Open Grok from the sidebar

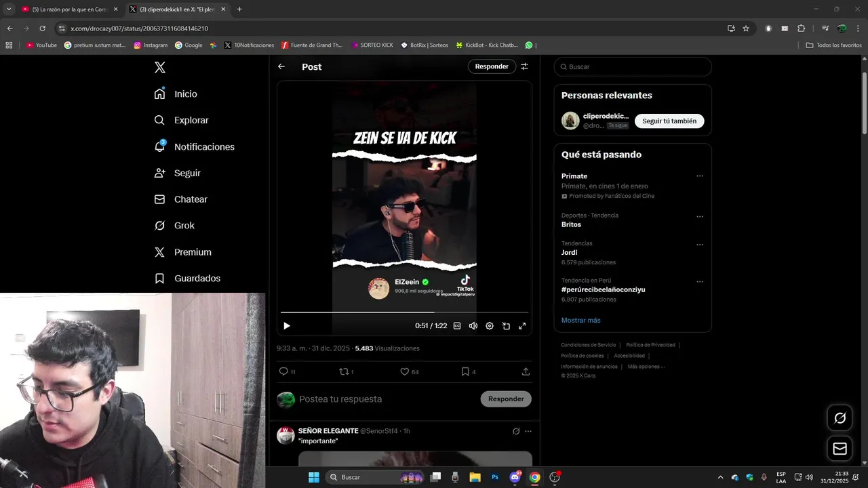174,226
